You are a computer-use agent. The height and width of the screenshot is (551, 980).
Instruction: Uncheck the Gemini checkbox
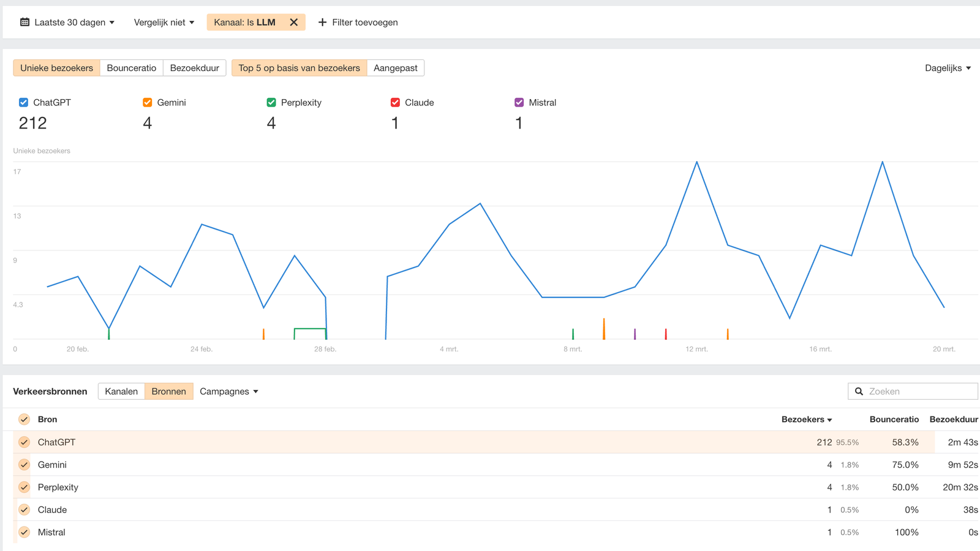tap(147, 102)
